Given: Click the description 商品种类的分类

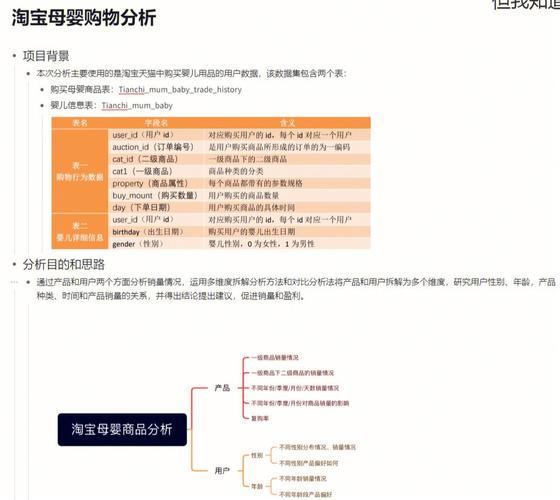Looking at the screenshot, I should click(236, 171).
